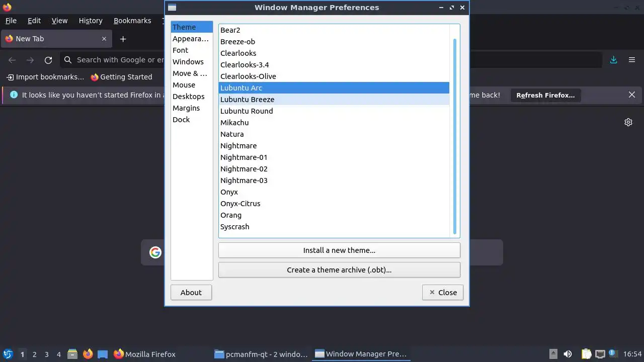Image resolution: width=644 pixels, height=362 pixels.
Task: Launch Firefox from the quick launch icon
Action: tap(88, 354)
